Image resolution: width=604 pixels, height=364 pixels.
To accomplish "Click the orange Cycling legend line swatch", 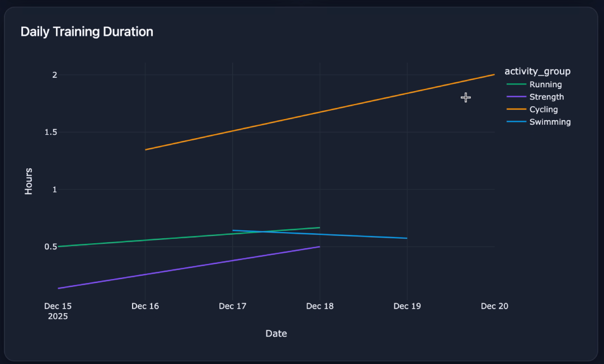I will tap(516, 110).
